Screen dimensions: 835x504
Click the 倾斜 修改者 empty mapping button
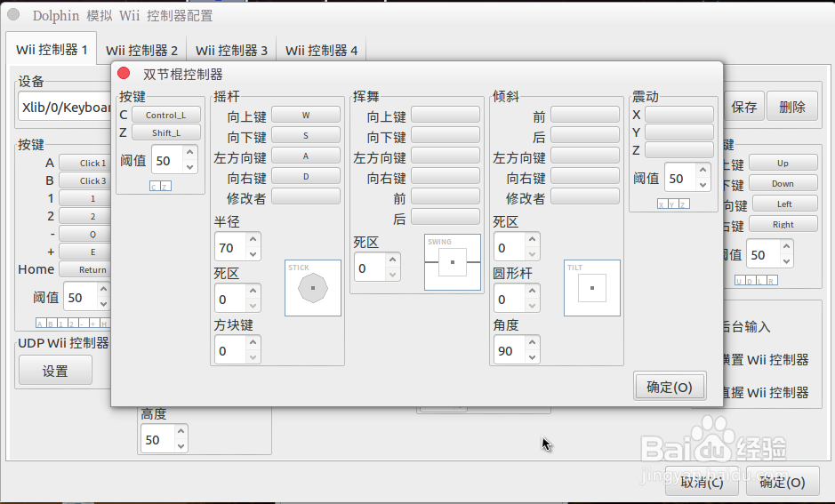(585, 196)
